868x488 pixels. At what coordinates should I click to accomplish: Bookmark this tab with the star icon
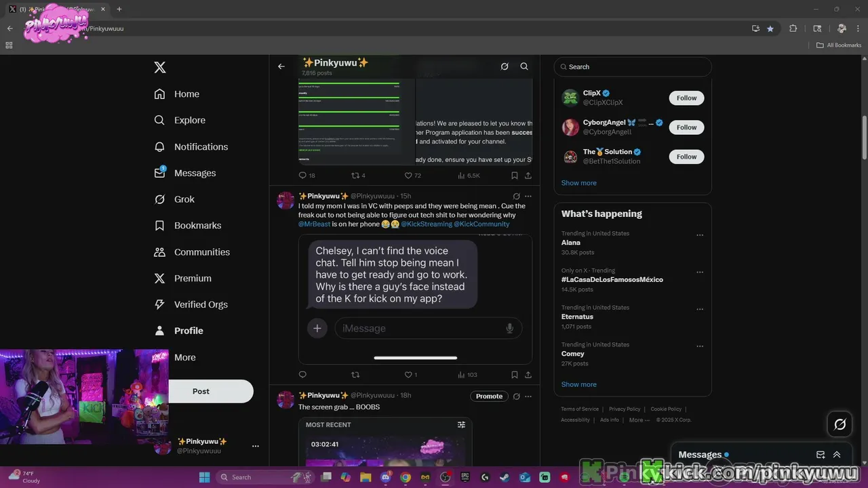(x=770, y=28)
